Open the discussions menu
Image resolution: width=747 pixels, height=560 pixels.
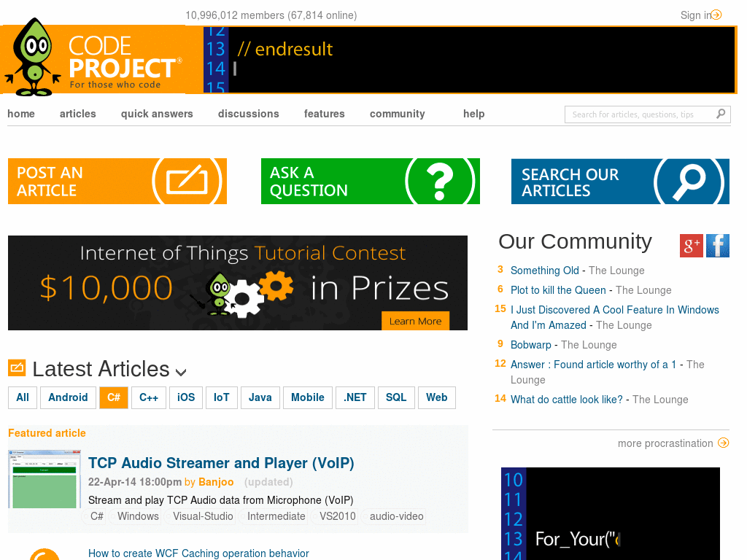pyautogui.click(x=248, y=114)
